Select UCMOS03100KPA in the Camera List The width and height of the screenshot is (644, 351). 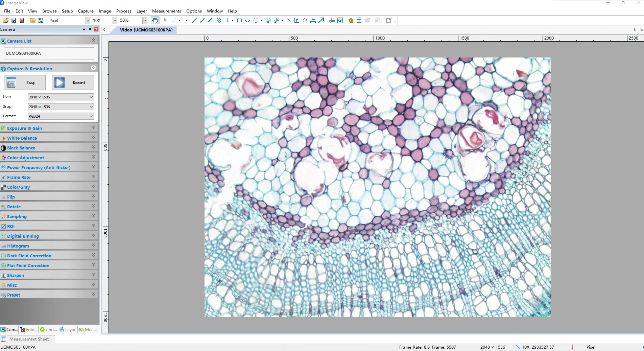click(23, 53)
